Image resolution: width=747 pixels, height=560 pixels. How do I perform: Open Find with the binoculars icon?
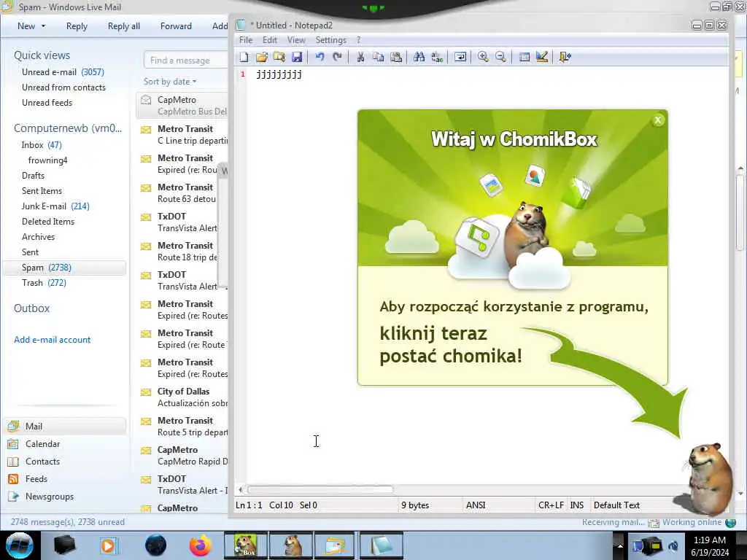[x=419, y=57]
